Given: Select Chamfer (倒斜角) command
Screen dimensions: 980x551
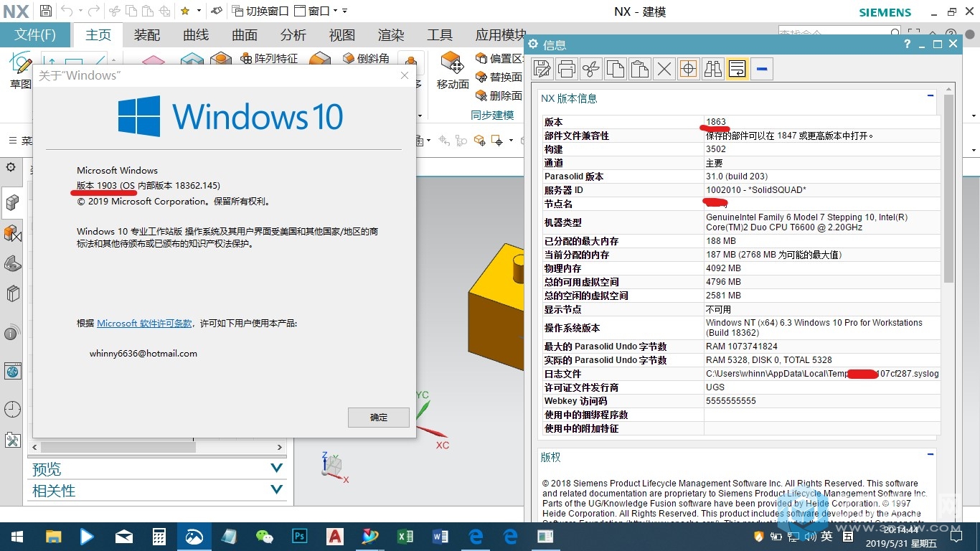Looking at the screenshot, I should pos(367,58).
